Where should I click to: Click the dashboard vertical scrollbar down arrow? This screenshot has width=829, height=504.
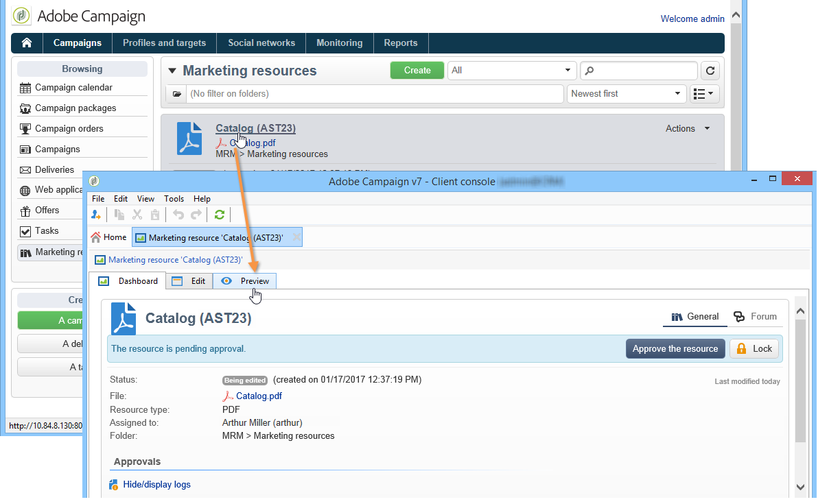click(x=801, y=487)
